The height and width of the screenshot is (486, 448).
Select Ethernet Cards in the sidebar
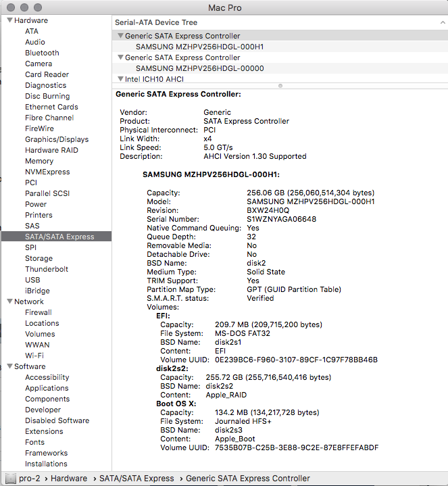[52, 107]
